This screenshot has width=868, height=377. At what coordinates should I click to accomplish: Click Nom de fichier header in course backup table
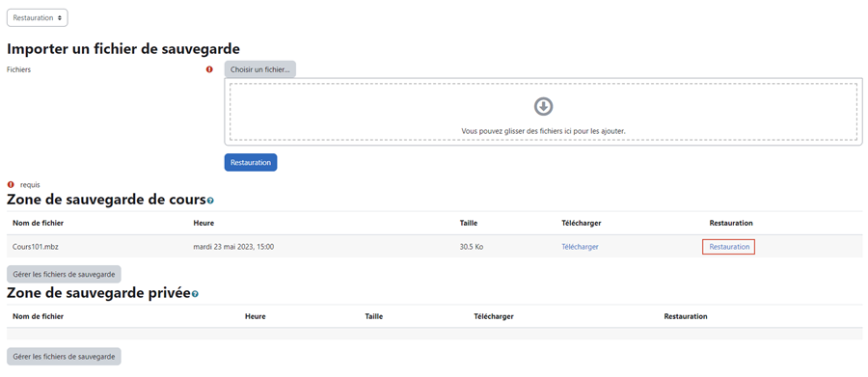39,223
